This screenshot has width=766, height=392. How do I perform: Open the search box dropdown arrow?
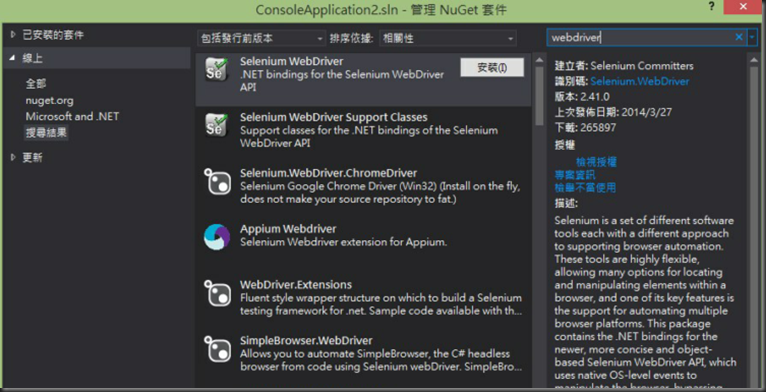[752, 37]
